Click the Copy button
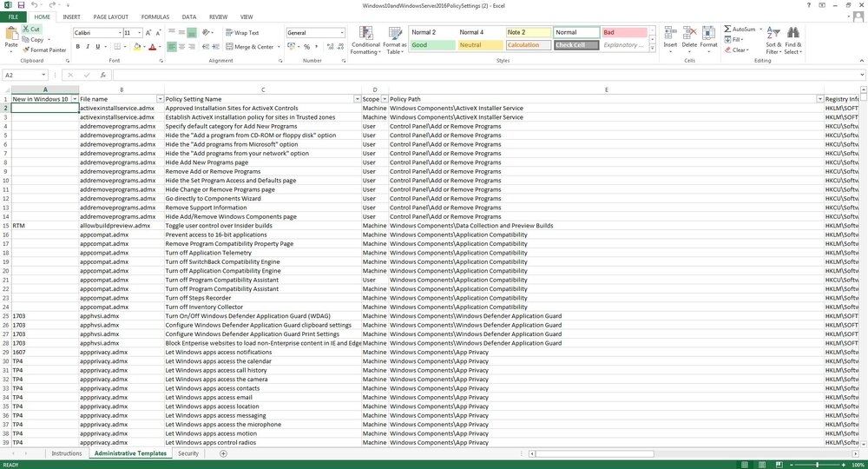Viewport: 868px width, 469px height. [33, 40]
